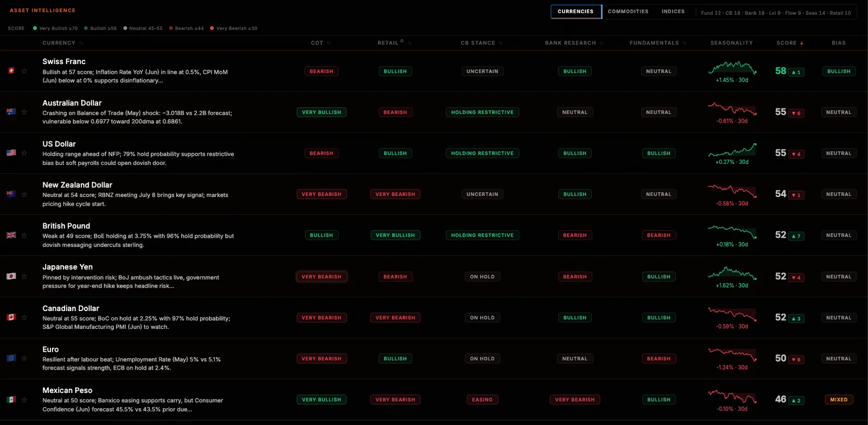The width and height of the screenshot is (868, 425).
Task: Sort by the Score column header
Action: [x=790, y=43]
